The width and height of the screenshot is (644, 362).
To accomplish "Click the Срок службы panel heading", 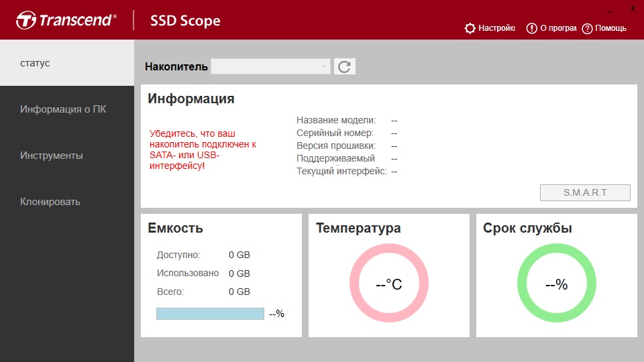I will (x=527, y=228).
